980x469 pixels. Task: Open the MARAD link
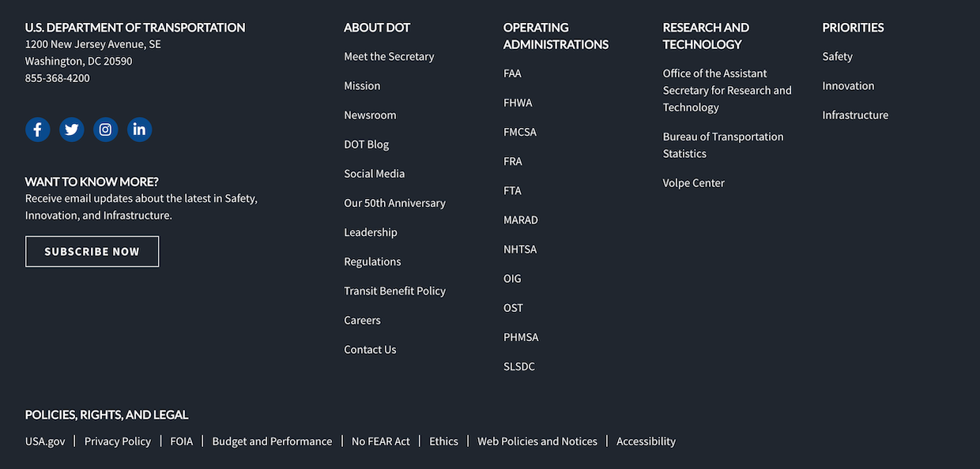point(521,219)
